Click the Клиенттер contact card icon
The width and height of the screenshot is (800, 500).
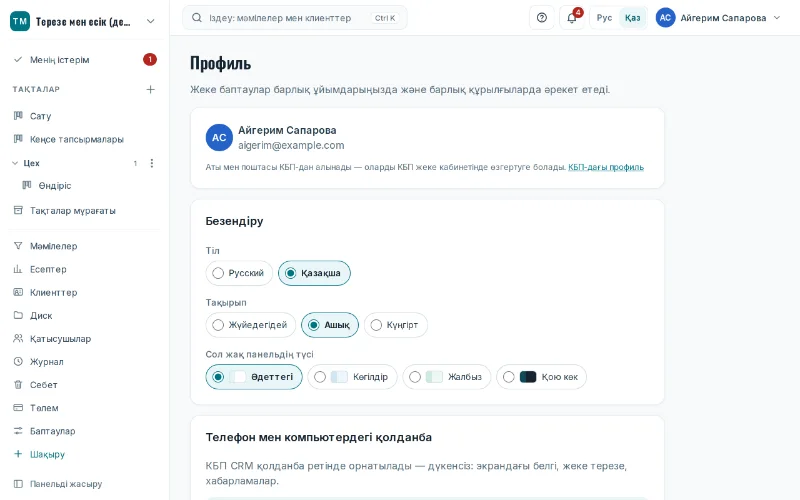pyautogui.click(x=18, y=292)
